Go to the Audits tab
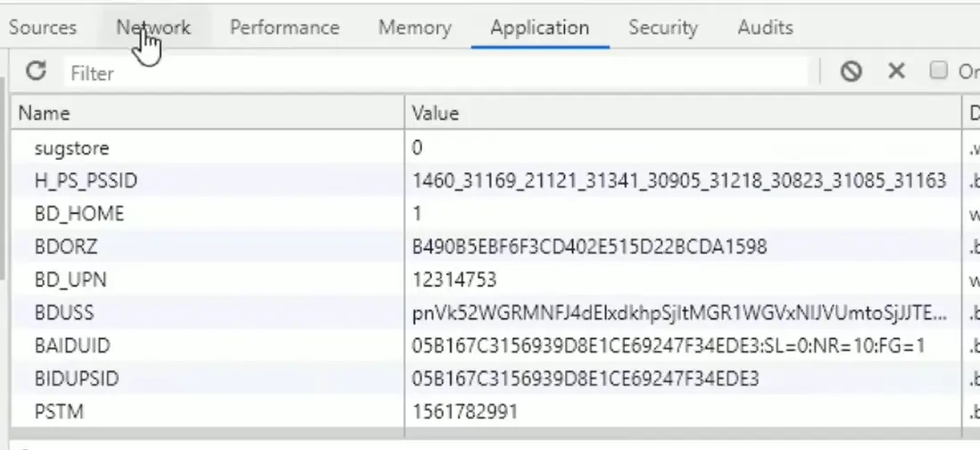This screenshot has height=450, width=980. tap(765, 28)
